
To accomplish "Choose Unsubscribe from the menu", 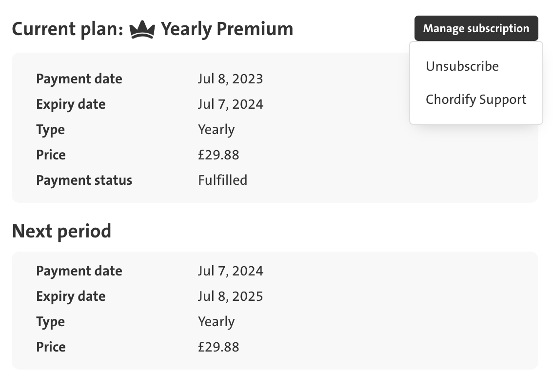I will click(x=462, y=66).
